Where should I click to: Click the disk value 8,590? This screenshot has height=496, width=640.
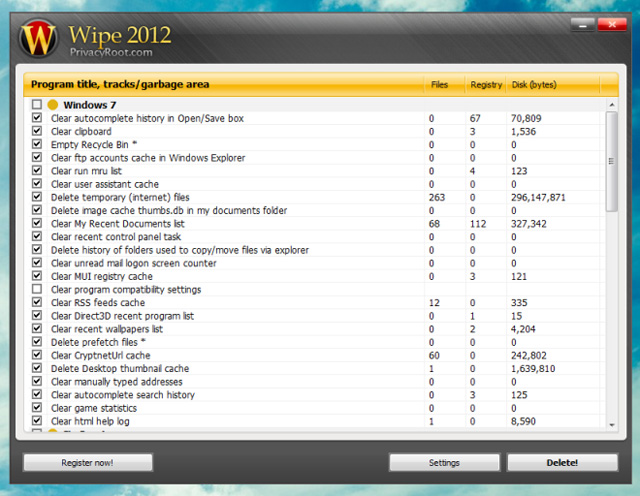(523, 421)
